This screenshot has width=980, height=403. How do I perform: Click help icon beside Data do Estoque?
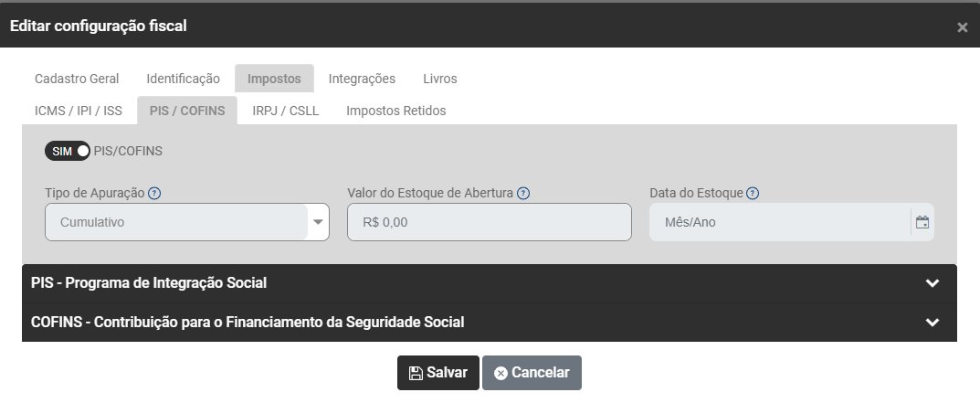[x=753, y=194]
